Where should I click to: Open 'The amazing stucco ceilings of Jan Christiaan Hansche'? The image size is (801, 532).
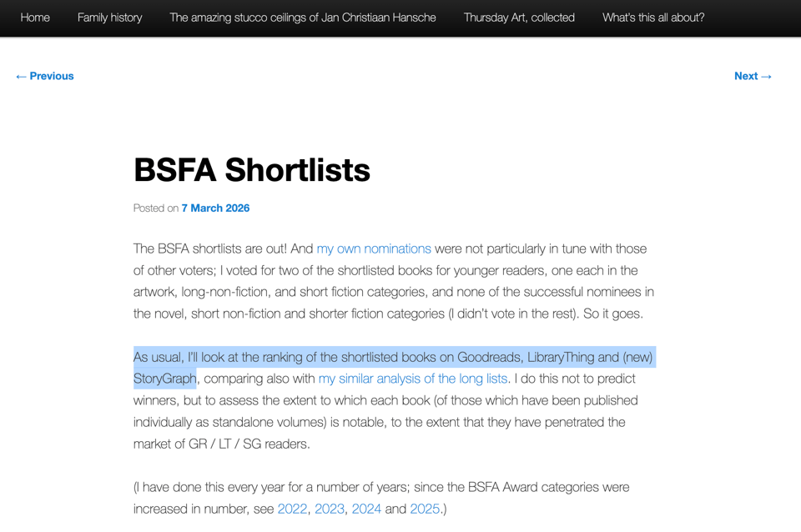[x=302, y=18]
